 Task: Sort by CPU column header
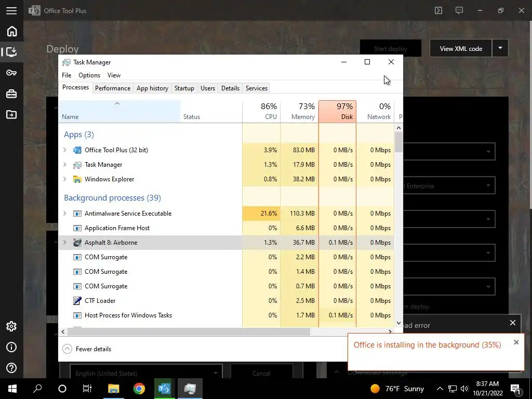pyautogui.click(x=262, y=111)
